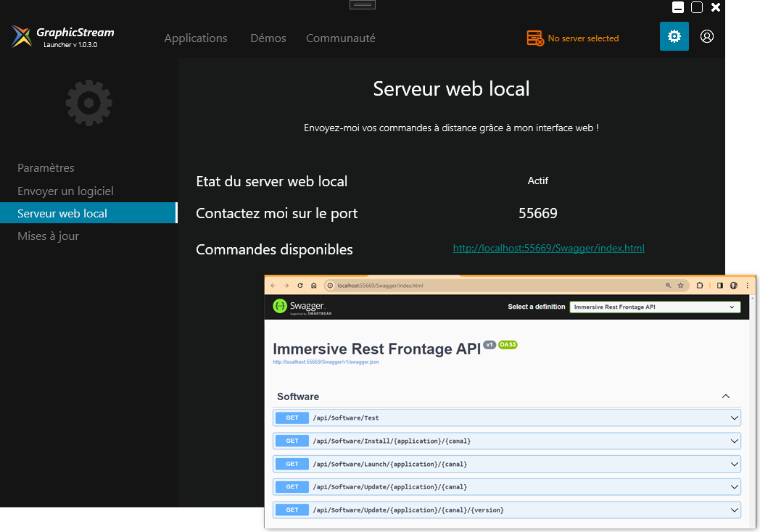Click the browser home icon
Viewport: 760px width, 532px height.
point(313,286)
